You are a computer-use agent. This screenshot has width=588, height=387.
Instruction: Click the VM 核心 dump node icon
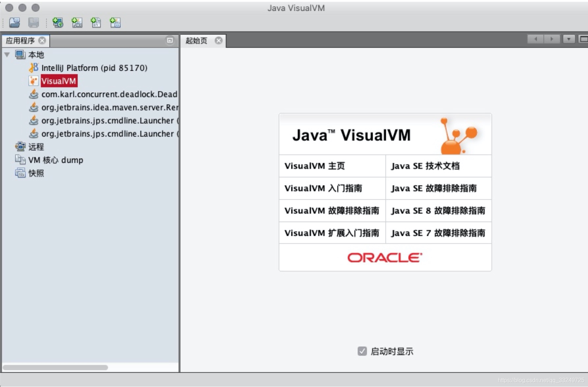point(20,159)
